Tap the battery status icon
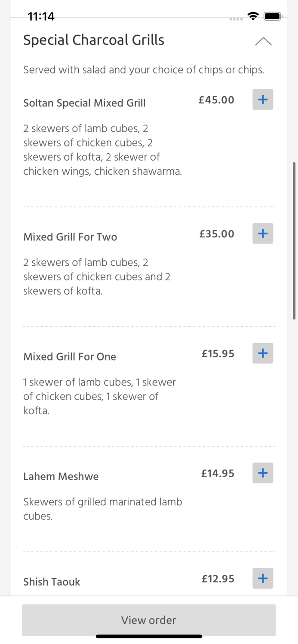This screenshot has width=298, height=644. point(273,16)
